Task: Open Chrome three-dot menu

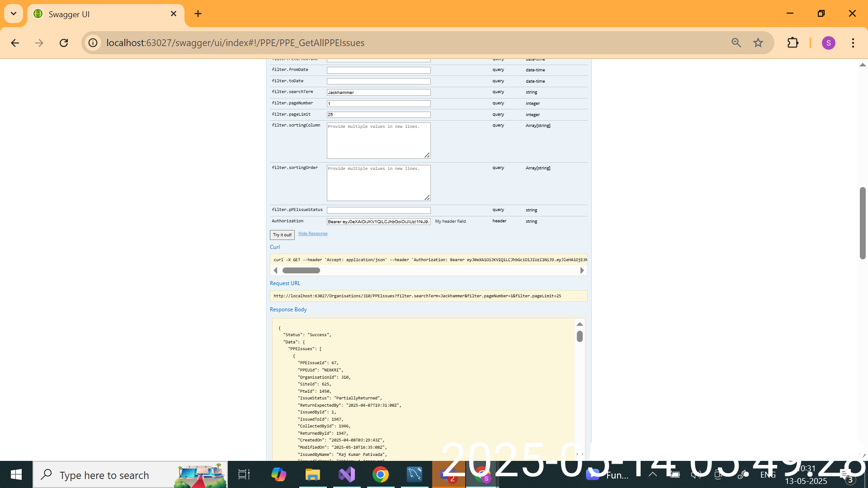Action: pyautogui.click(x=853, y=43)
